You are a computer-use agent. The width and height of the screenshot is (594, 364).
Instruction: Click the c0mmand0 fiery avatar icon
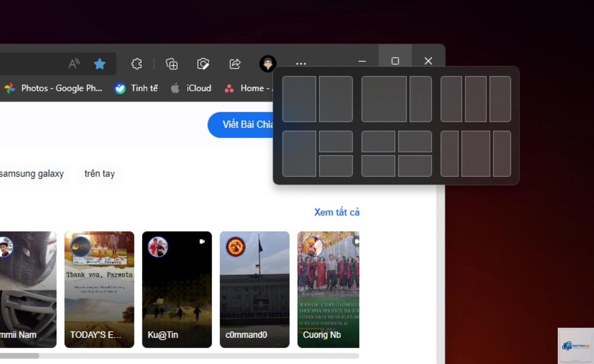point(236,247)
